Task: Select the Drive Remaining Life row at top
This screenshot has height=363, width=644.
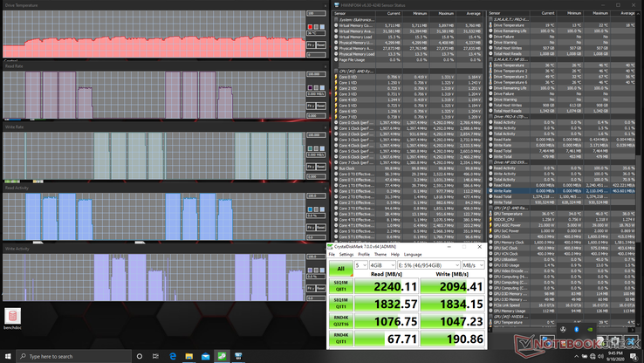Action: pos(562,31)
